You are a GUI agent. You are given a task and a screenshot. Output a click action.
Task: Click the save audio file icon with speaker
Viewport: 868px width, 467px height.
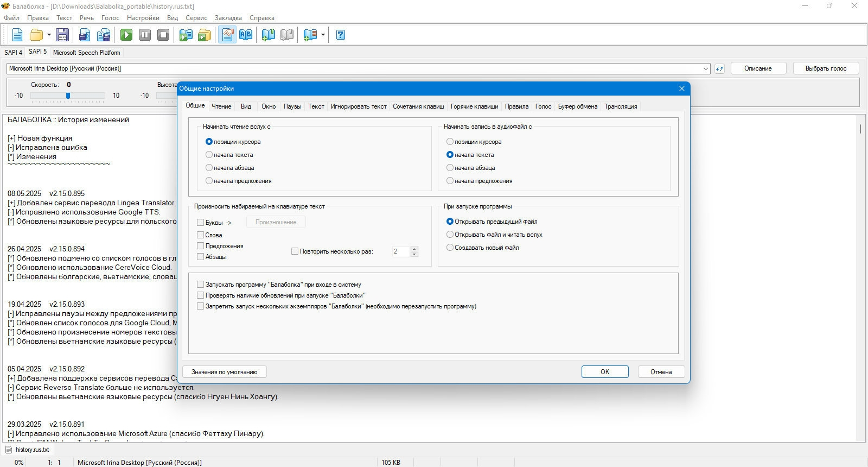click(x=85, y=35)
